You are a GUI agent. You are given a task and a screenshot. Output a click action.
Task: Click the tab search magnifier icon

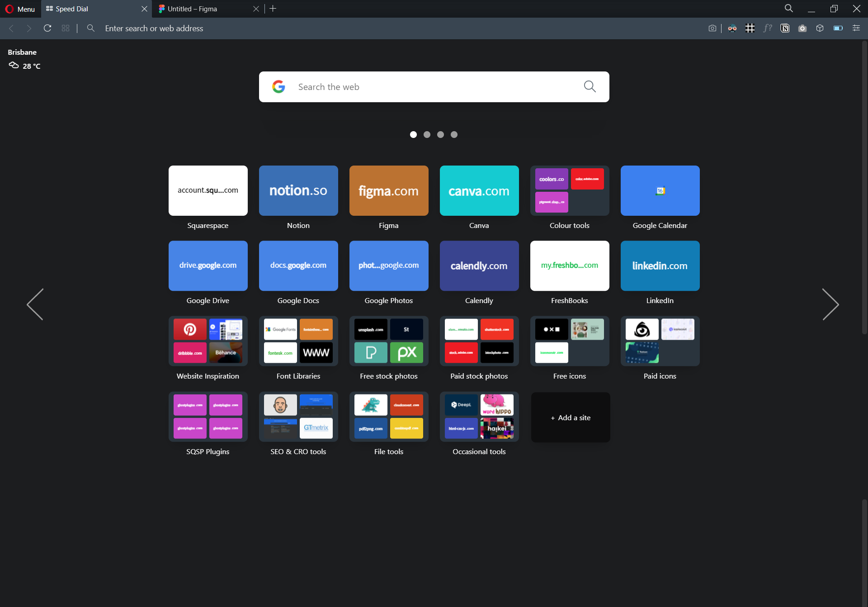tap(788, 8)
